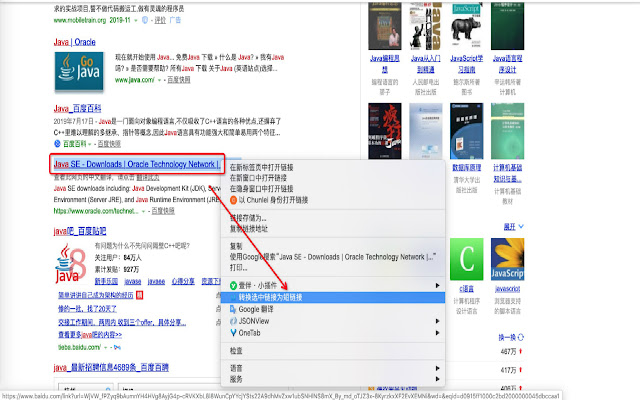Open the java吧_百度贴吧 result
Screen dimensions: 640x400
[x=80, y=231]
